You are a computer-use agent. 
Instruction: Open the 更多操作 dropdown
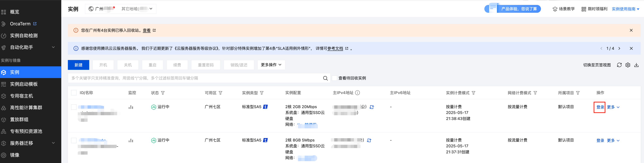(271, 65)
